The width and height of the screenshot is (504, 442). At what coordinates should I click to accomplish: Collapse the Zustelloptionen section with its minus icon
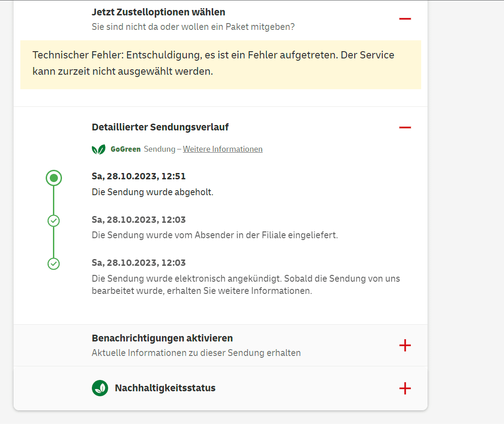pyautogui.click(x=405, y=19)
